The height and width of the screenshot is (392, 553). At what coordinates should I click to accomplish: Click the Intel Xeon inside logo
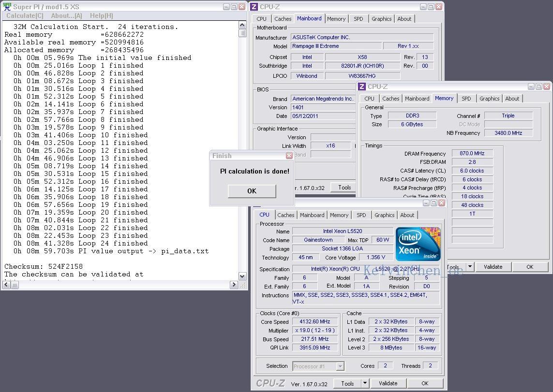(x=418, y=244)
